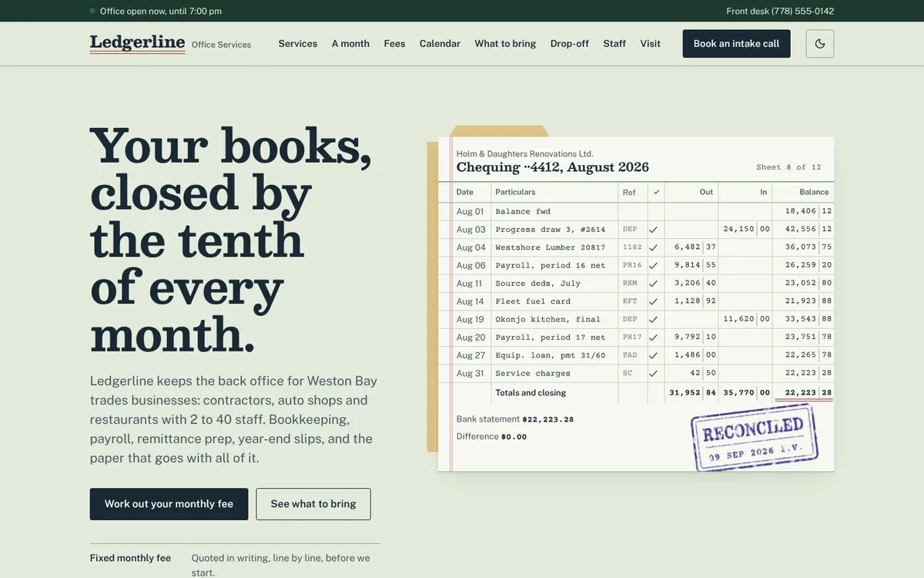Click the checkmark on the Aug 14 row
The image size is (924, 578).
653,301
